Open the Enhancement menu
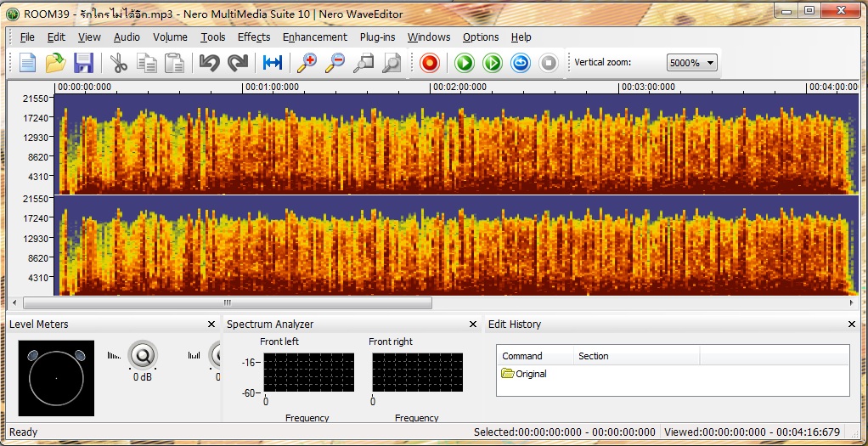The image size is (868, 446). (x=314, y=37)
